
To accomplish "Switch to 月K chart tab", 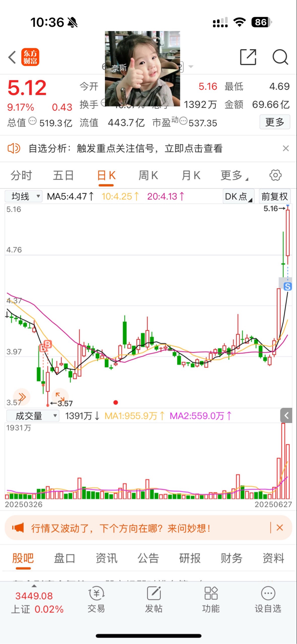I will pyautogui.click(x=191, y=175).
